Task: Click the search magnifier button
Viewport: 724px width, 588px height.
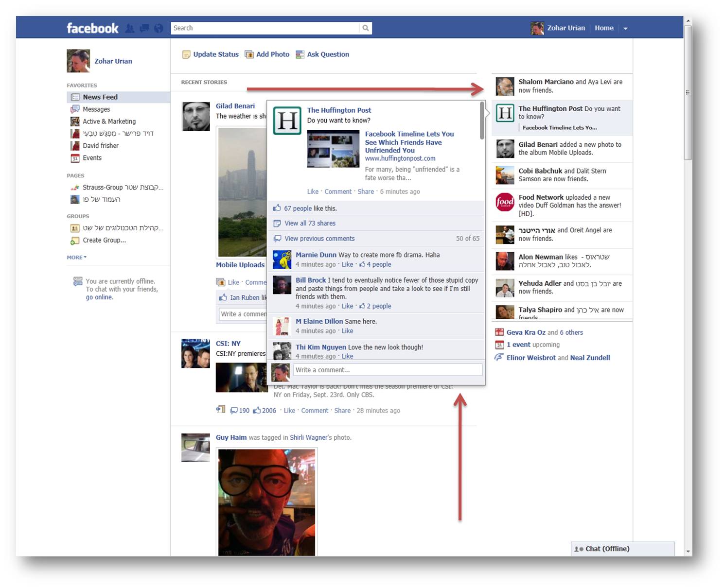Action: click(366, 28)
